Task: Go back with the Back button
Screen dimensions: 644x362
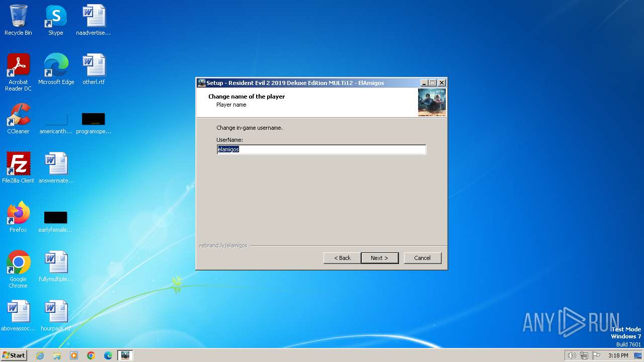Action: [x=342, y=258]
